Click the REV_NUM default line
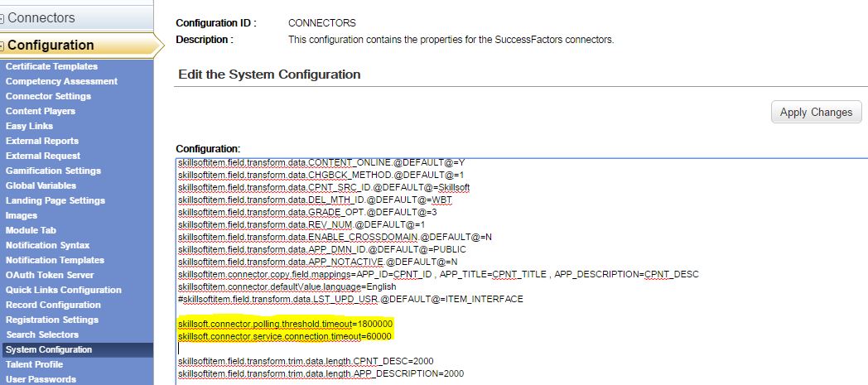The image size is (868, 385). click(x=301, y=224)
